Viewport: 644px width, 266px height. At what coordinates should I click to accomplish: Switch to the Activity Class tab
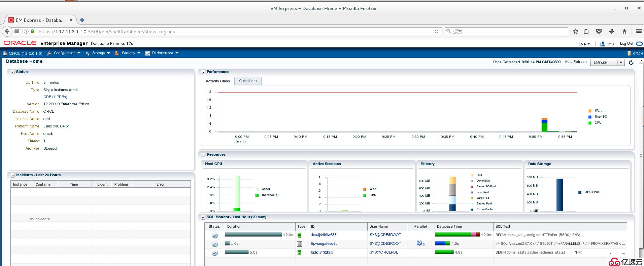click(218, 81)
